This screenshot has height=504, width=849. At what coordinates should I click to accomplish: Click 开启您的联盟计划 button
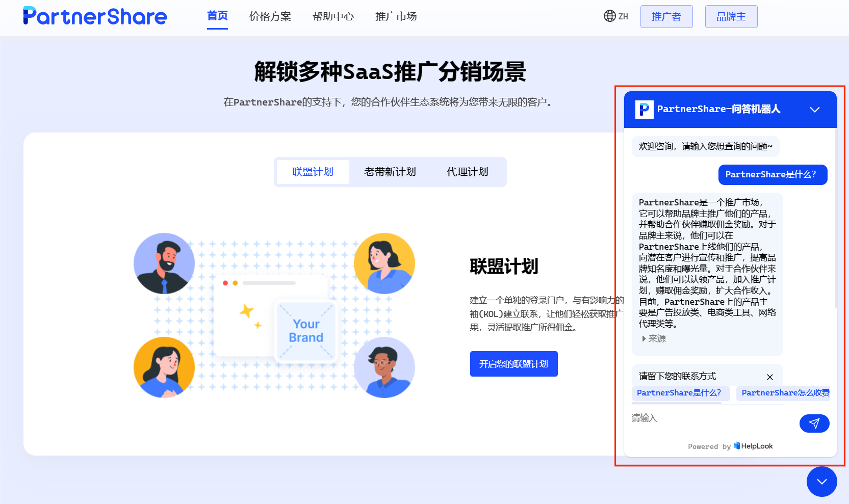pyautogui.click(x=513, y=364)
